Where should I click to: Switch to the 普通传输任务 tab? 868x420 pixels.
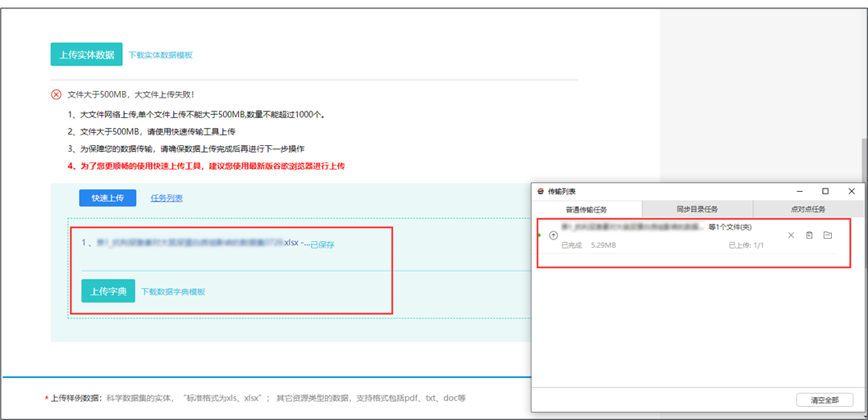(x=587, y=209)
